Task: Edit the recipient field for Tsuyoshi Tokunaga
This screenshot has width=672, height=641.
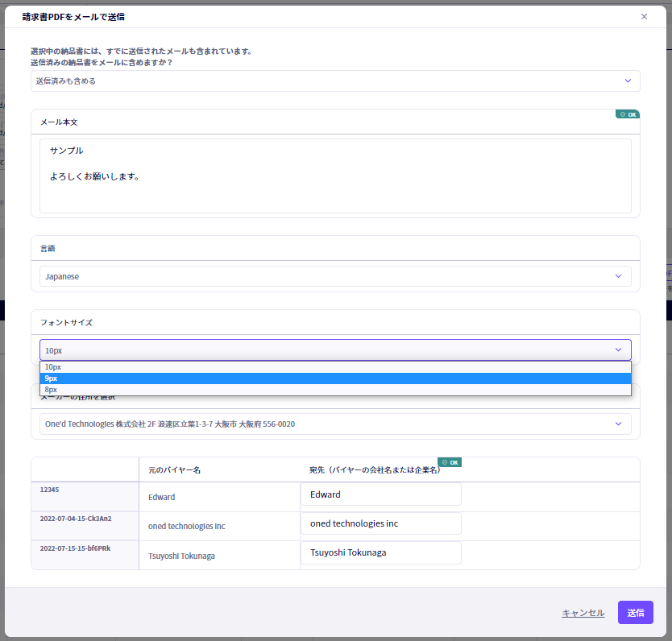Action: tap(381, 552)
